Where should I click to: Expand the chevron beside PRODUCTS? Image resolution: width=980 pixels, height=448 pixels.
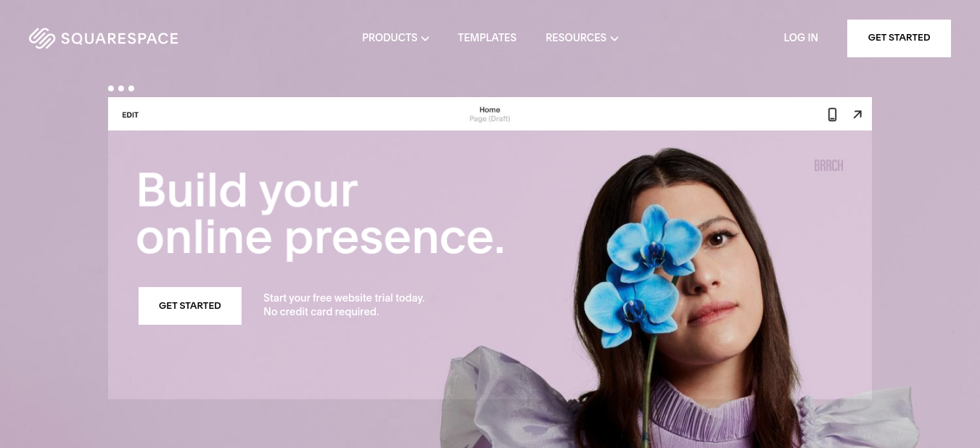(425, 38)
